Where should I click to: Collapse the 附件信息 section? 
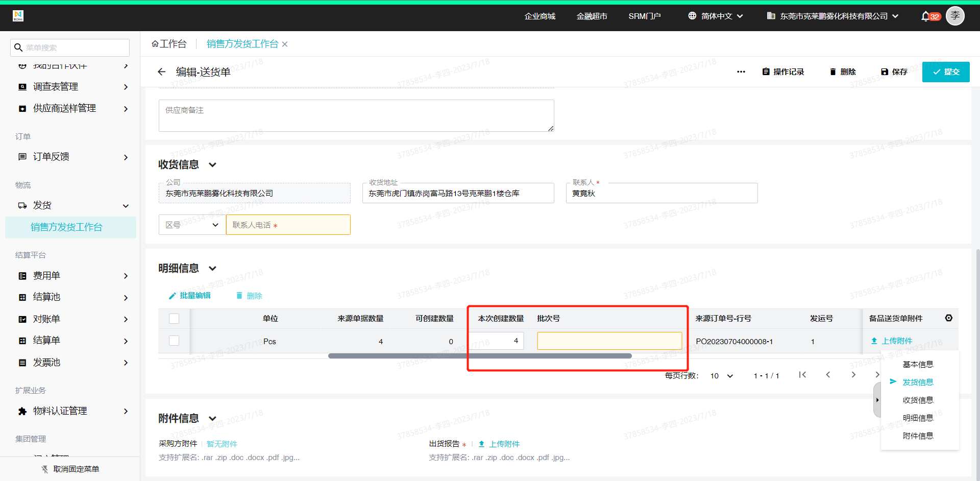213,418
